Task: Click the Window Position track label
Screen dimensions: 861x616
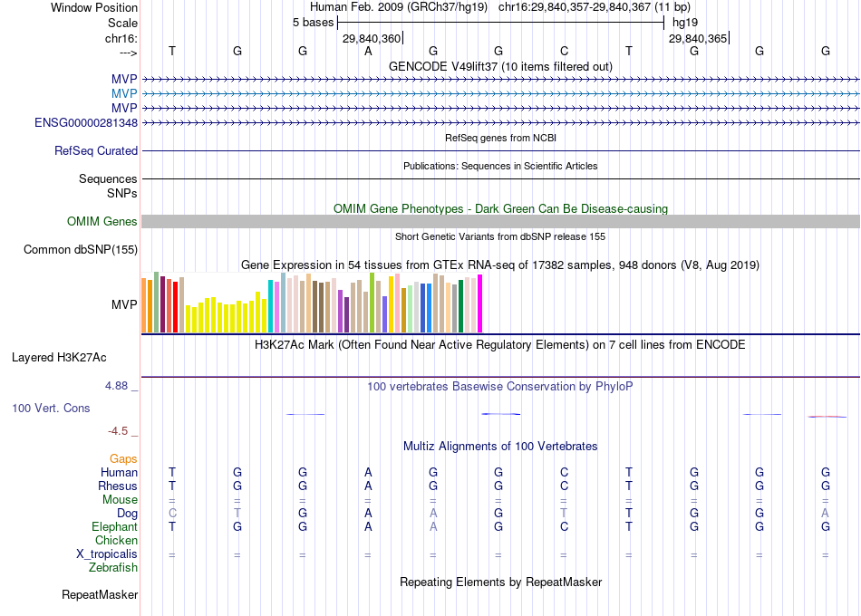Action: coord(94,7)
